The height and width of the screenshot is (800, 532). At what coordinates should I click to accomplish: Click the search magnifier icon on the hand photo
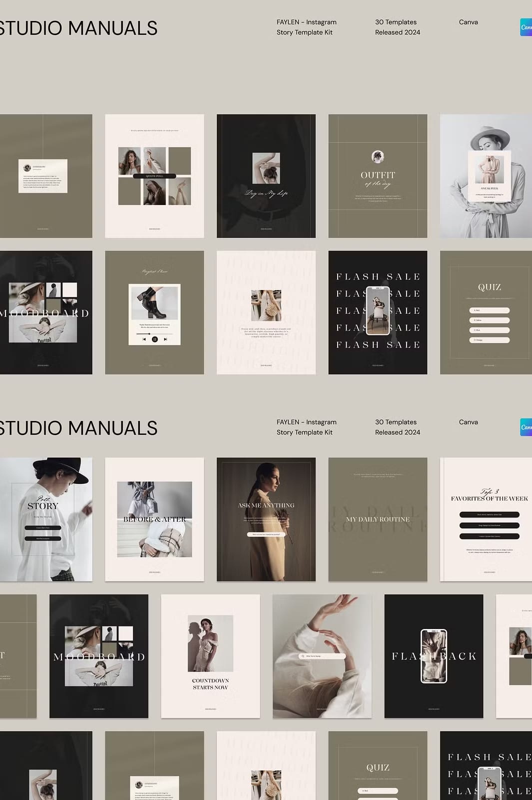pyautogui.click(x=303, y=656)
